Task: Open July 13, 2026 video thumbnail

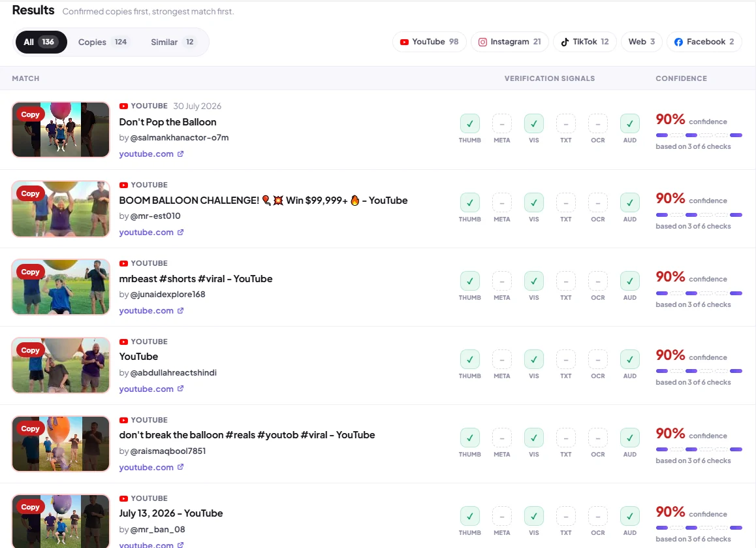Action: point(61,521)
